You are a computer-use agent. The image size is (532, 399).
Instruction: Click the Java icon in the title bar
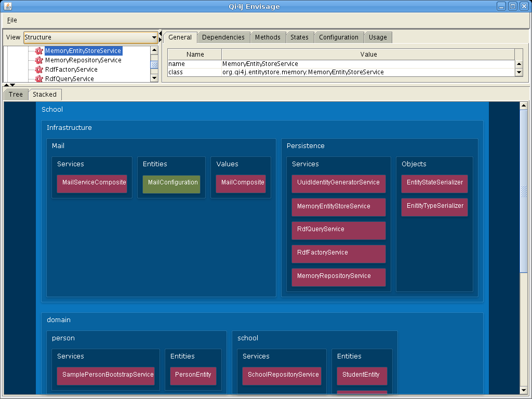point(7,6)
